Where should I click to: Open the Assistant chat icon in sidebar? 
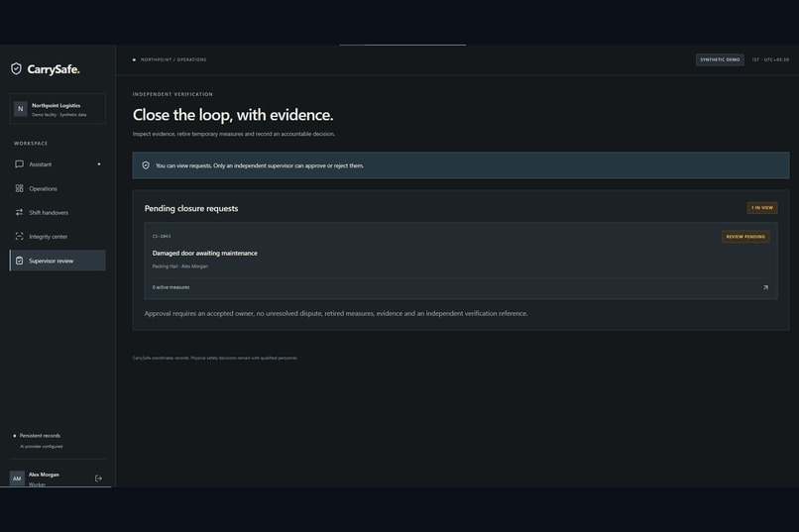pyautogui.click(x=20, y=163)
